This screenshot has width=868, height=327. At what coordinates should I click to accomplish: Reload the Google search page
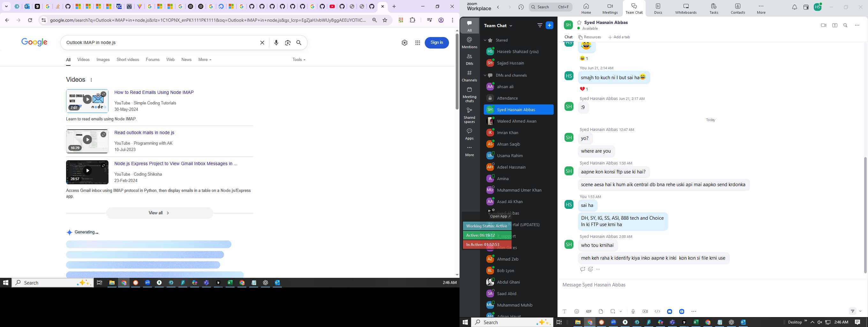(30, 20)
